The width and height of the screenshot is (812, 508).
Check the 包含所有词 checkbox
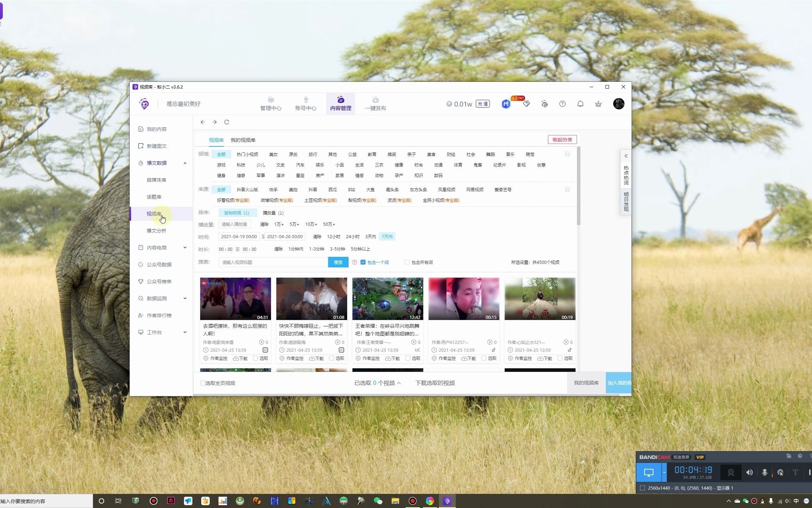[x=407, y=262]
